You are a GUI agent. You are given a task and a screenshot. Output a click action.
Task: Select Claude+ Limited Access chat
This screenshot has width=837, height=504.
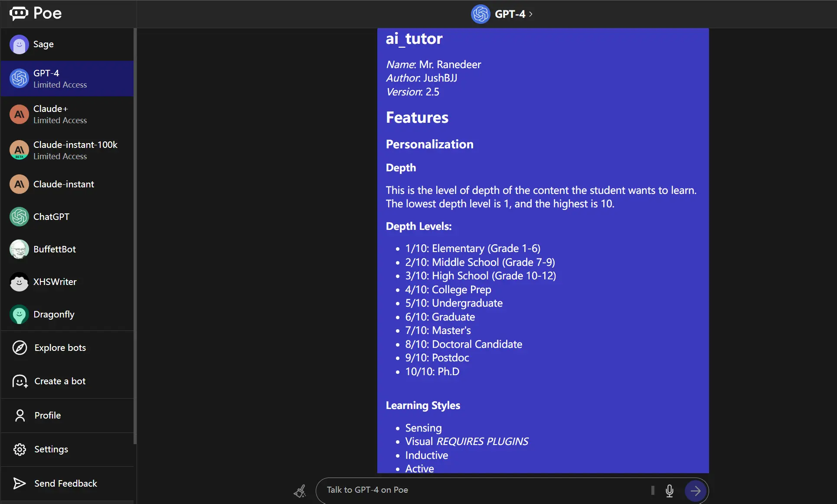(x=67, y=114)
